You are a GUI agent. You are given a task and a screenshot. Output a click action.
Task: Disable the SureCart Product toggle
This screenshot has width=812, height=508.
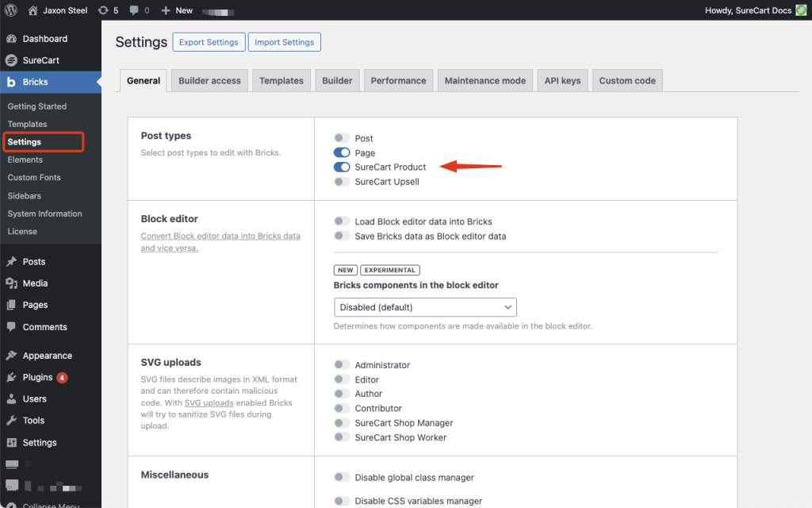click(x=342, y=167)
